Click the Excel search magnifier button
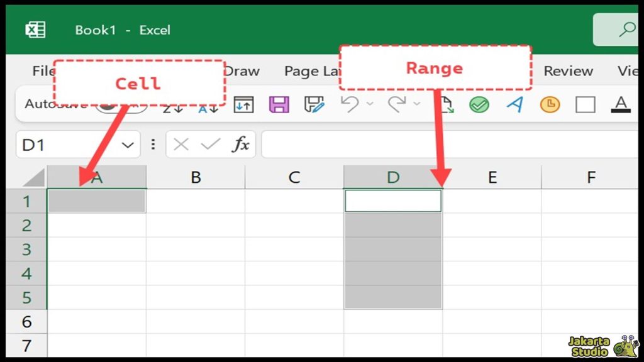 click(629, 29)
